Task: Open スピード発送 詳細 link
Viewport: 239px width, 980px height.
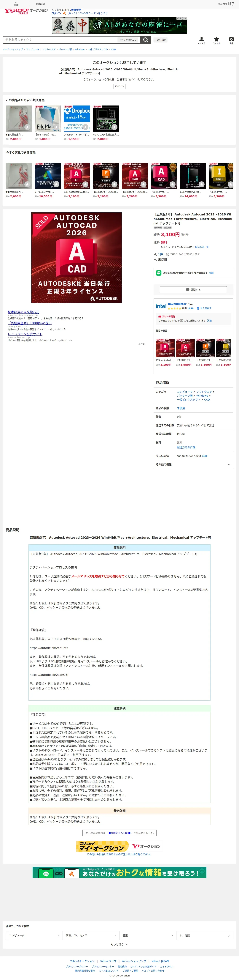Action: (x=209, y=321)
